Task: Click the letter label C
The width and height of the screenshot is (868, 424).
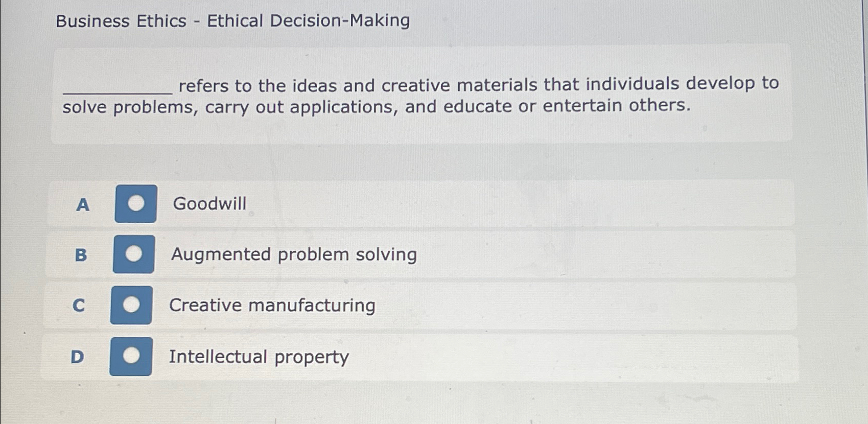Action: (x=78, y=305)
